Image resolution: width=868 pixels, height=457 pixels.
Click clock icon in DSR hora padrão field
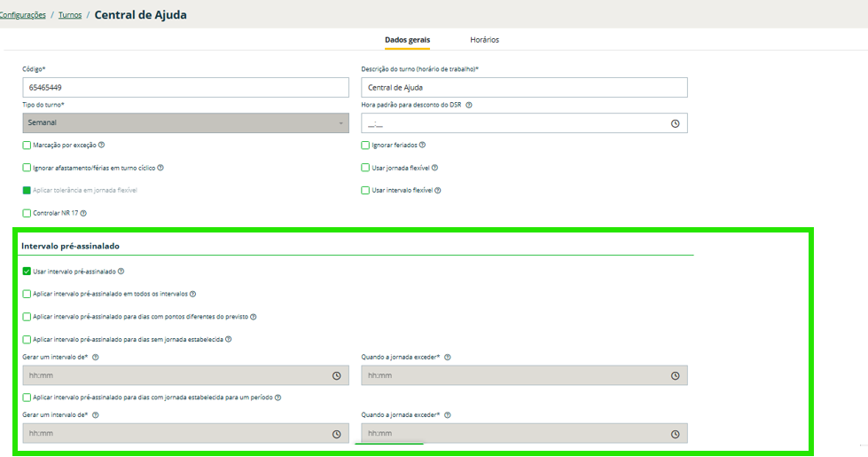point(675,123)
